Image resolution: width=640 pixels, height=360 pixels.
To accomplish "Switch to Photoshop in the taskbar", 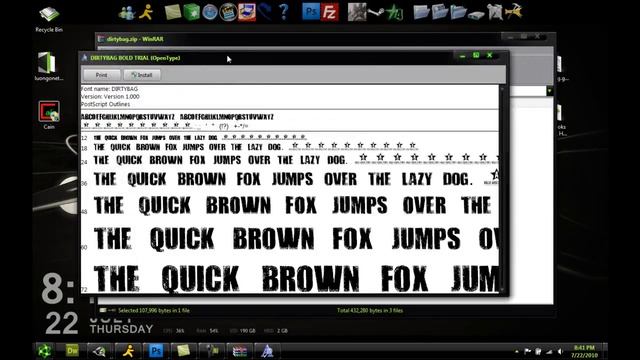I will point(156,351).
